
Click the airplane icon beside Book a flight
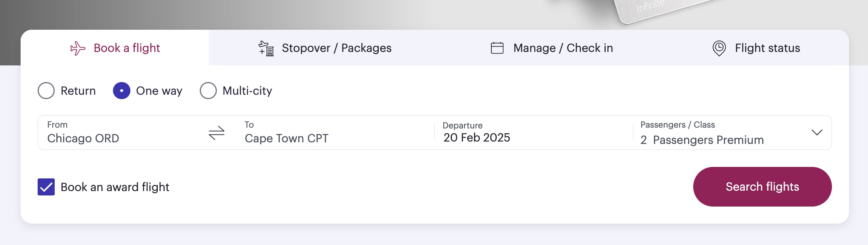tap(78, 48)
